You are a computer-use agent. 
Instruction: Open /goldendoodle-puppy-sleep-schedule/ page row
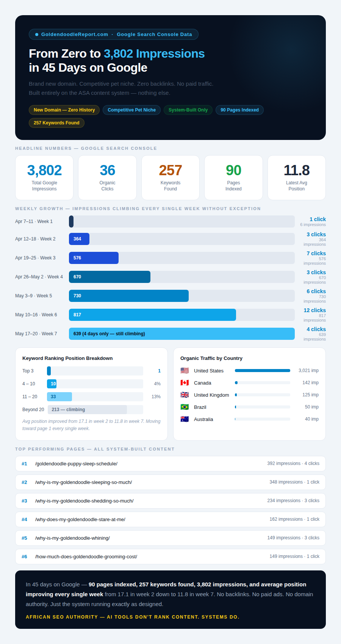pyautogui.click(x=170, y=463)
